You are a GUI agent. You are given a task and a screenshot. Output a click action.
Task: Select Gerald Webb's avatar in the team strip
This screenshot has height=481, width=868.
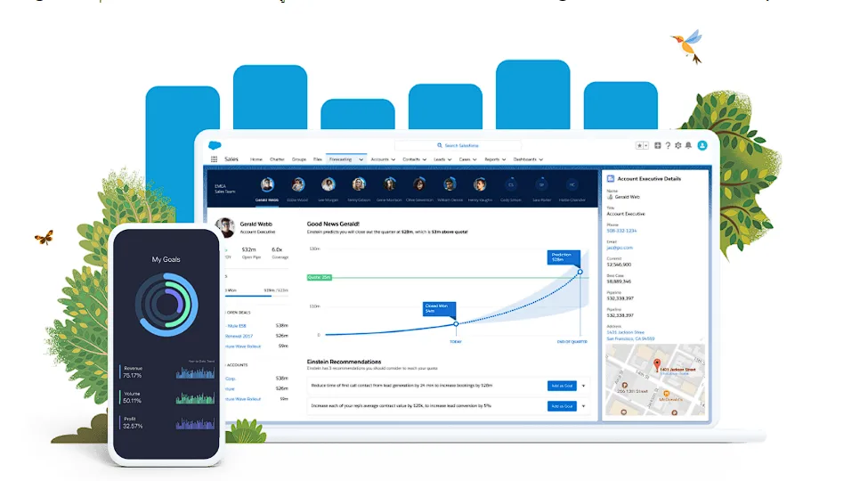point(267,184)
